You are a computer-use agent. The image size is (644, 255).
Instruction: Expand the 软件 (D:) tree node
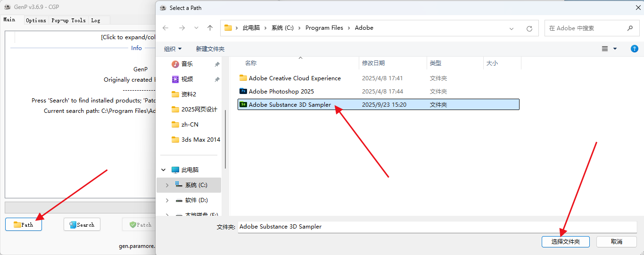tap(167, 200)
